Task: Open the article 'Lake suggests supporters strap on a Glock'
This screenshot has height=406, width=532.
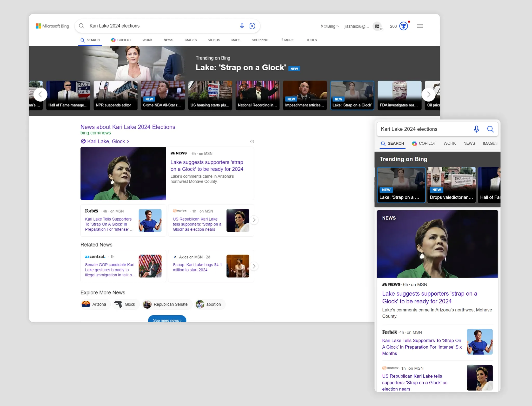Action: (x=207, y=165)
